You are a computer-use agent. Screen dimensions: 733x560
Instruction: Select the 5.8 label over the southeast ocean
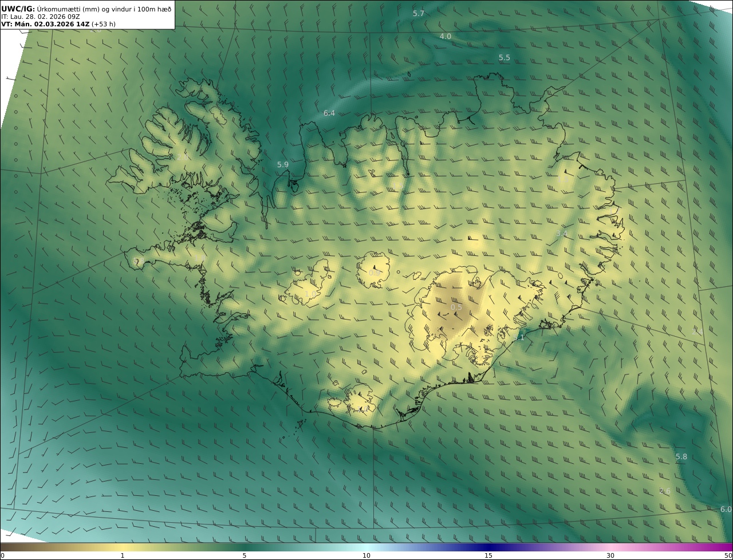click(681, 457)
